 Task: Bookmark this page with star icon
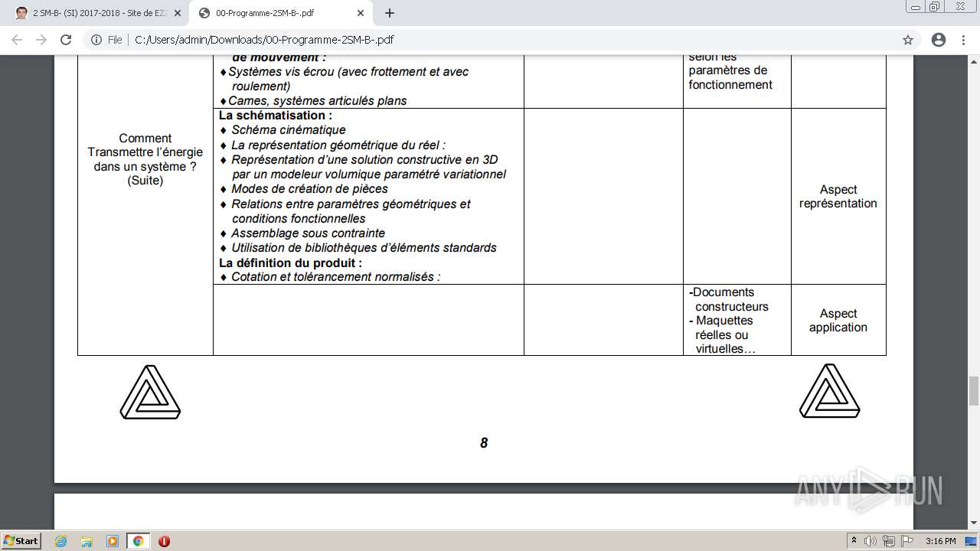(908, 40)
